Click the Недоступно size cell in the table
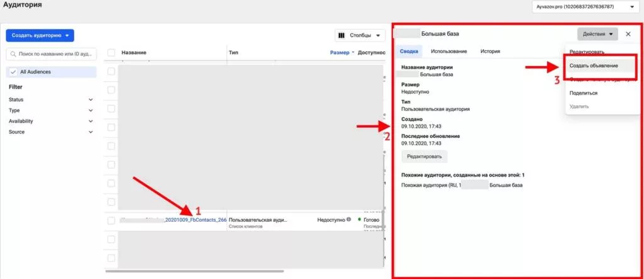 (x=331, y=220)
